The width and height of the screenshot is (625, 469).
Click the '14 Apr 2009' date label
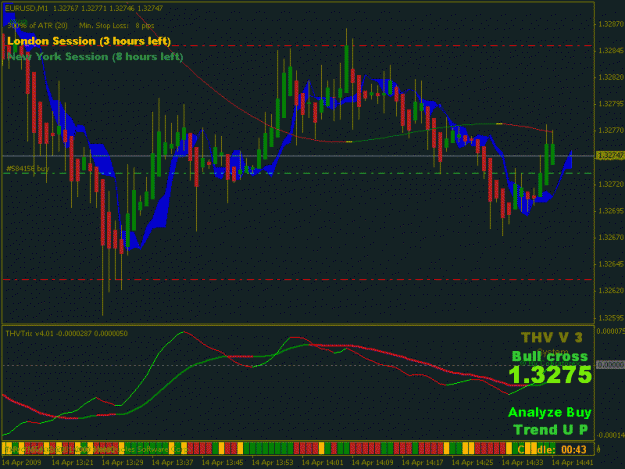click(21, 463)
